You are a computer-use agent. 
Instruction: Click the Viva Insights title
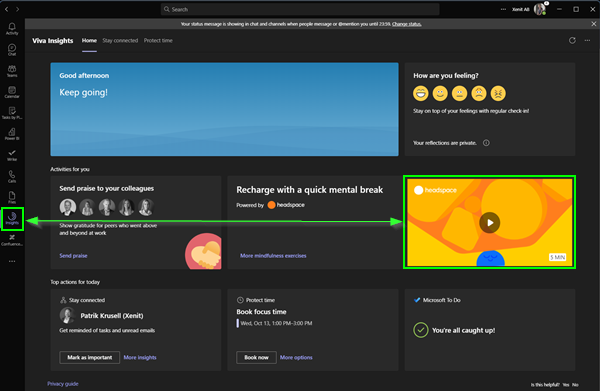[x=52, y=41]
